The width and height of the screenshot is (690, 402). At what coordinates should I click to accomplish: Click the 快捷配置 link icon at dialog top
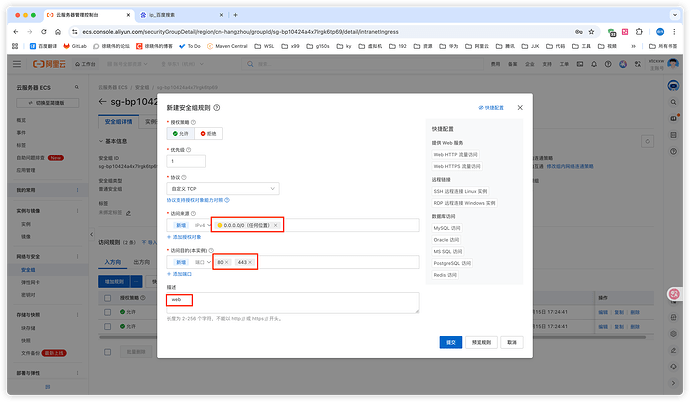pos(481,107)
